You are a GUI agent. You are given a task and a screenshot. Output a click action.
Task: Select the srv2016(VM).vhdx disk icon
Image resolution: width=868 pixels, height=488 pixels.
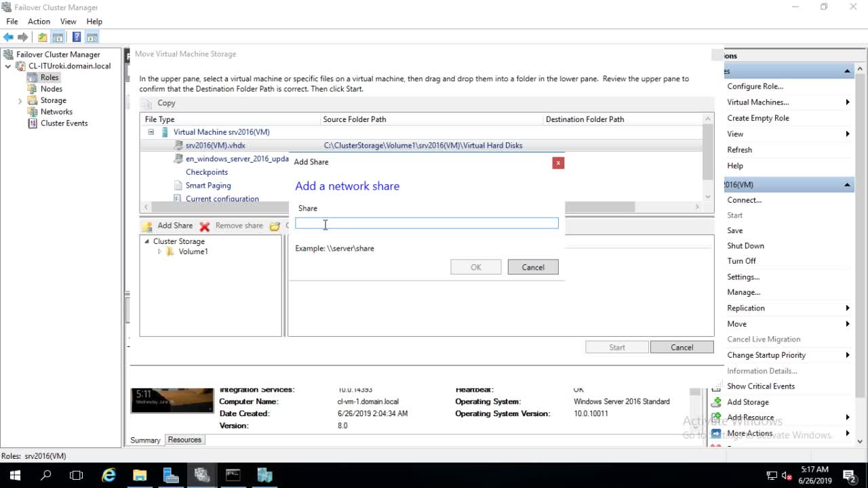point(178,145)
